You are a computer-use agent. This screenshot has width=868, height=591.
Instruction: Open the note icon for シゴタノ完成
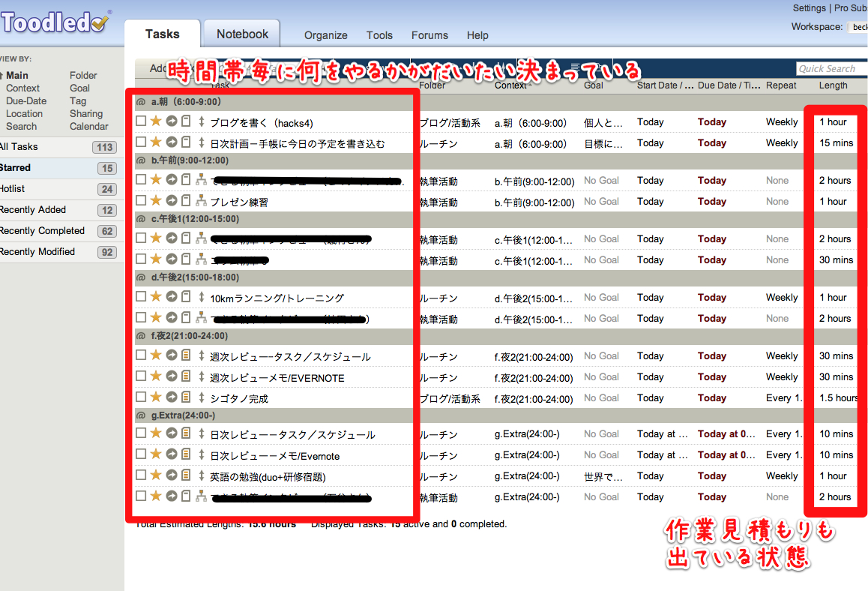[x=186, y=397]
